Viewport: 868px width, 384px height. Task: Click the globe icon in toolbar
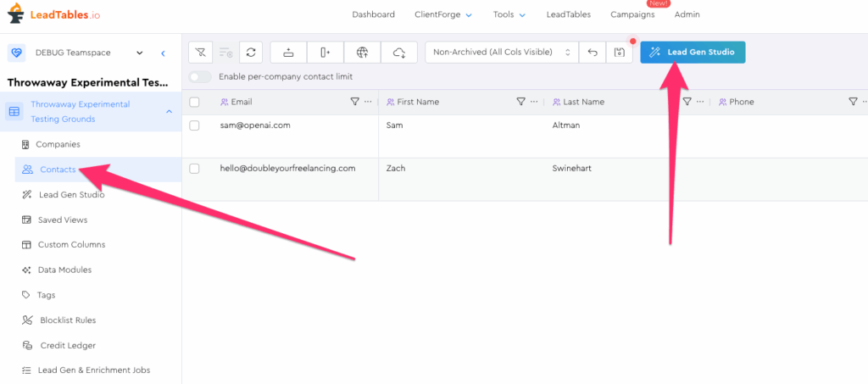(362, 53)
